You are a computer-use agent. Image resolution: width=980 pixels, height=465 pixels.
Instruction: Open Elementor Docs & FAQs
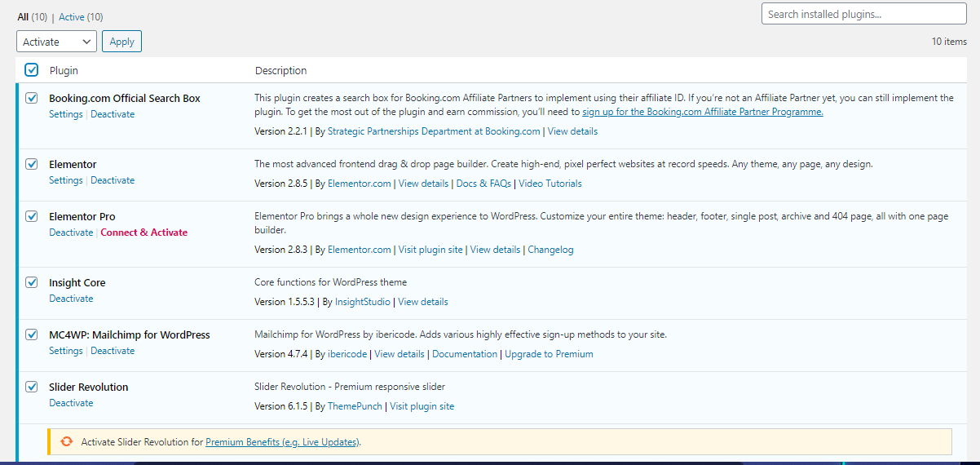[x=483, y=184]
